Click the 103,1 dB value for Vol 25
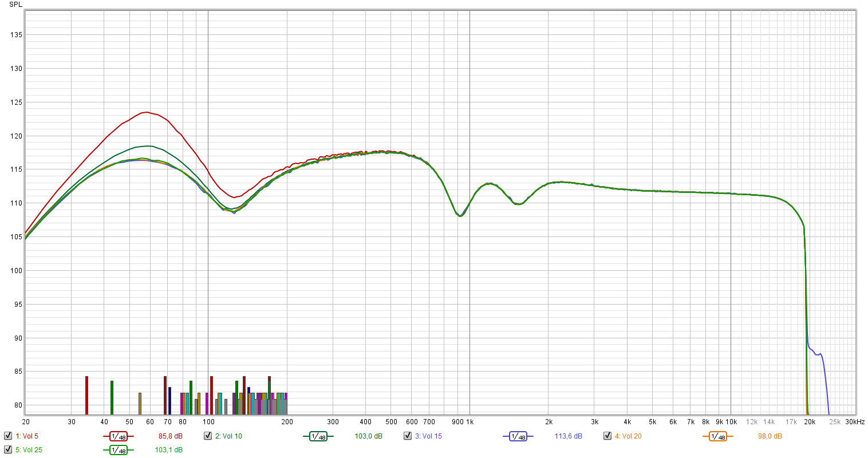 point(169,450)
